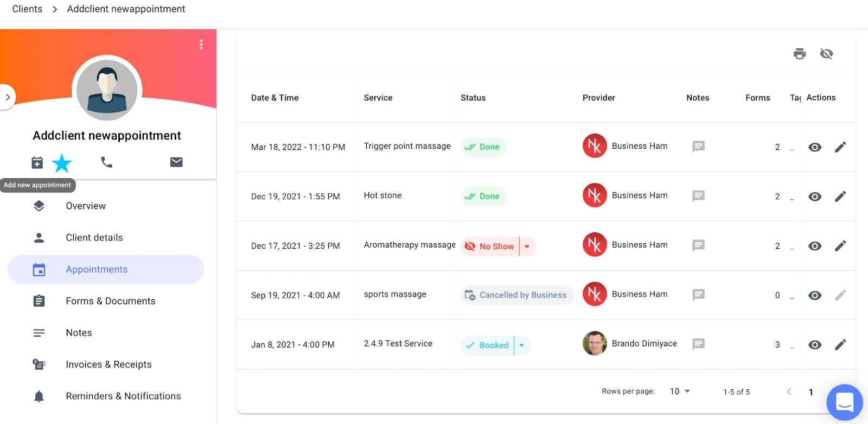The height and width of the screenshot is (424, 868).
Task: Open the three-dot menu on profile header
Action: (201, 45)
